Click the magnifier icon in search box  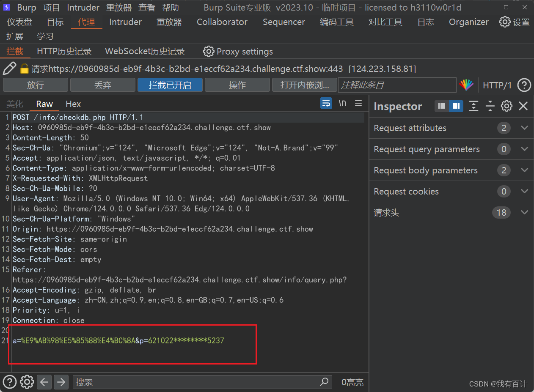coord(324,382)
